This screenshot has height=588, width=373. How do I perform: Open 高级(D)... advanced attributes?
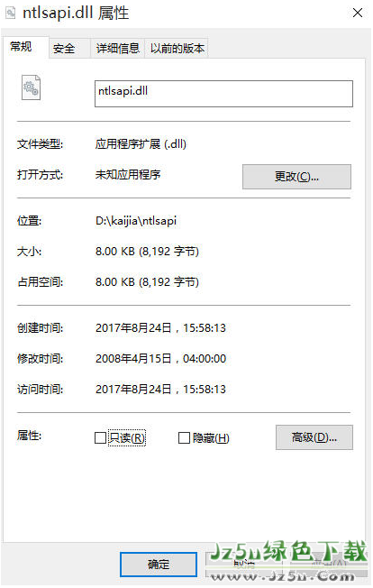tap(314, 437)
